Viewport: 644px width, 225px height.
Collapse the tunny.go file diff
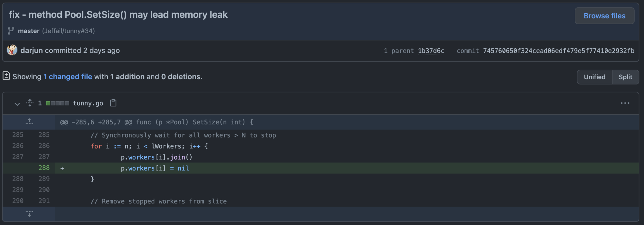tap(17, 103)
